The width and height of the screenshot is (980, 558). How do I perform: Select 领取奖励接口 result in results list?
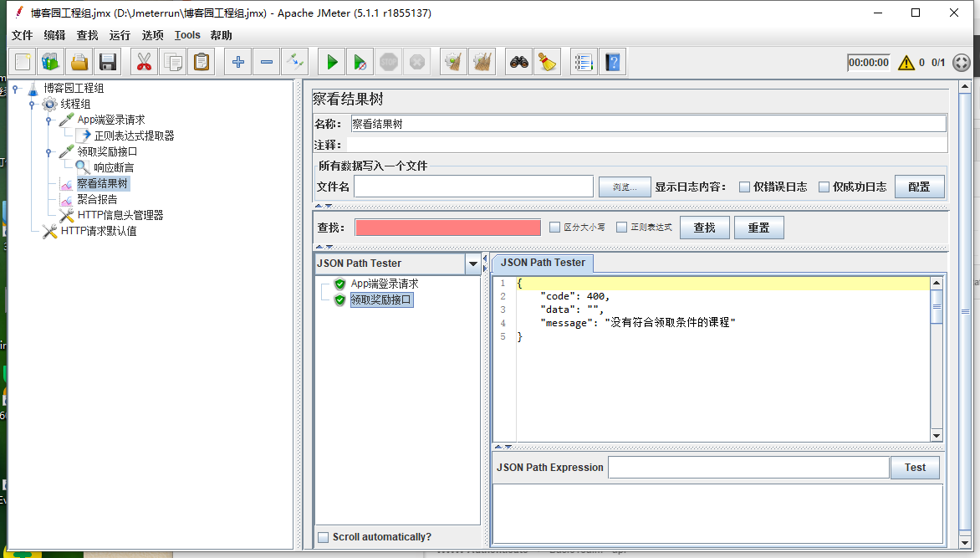[x=380, y=299]
